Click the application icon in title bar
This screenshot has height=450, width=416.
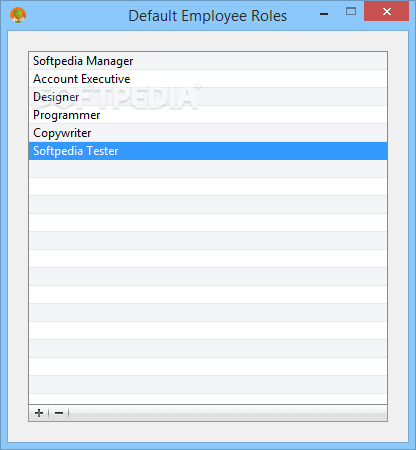click(x=18, y=15)
